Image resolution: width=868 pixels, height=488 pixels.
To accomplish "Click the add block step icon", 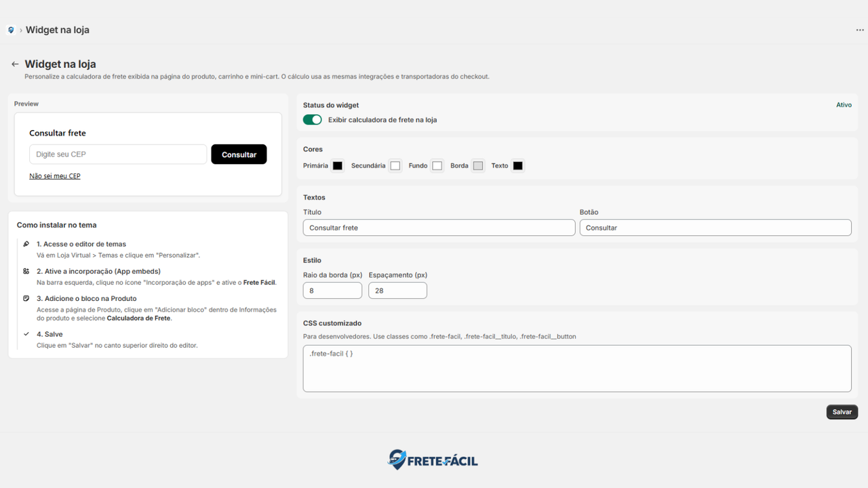I will (26, 298).
